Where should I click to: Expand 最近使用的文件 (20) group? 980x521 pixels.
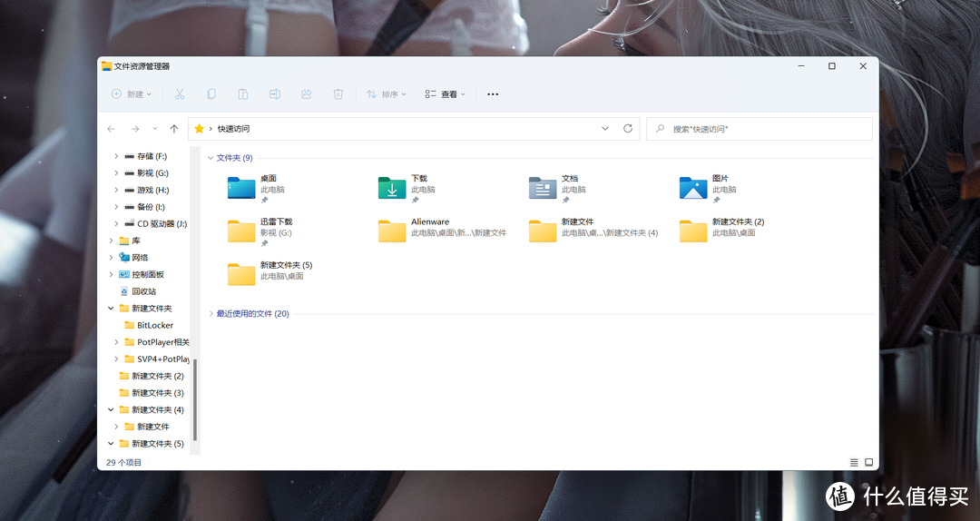click(211, 314)
